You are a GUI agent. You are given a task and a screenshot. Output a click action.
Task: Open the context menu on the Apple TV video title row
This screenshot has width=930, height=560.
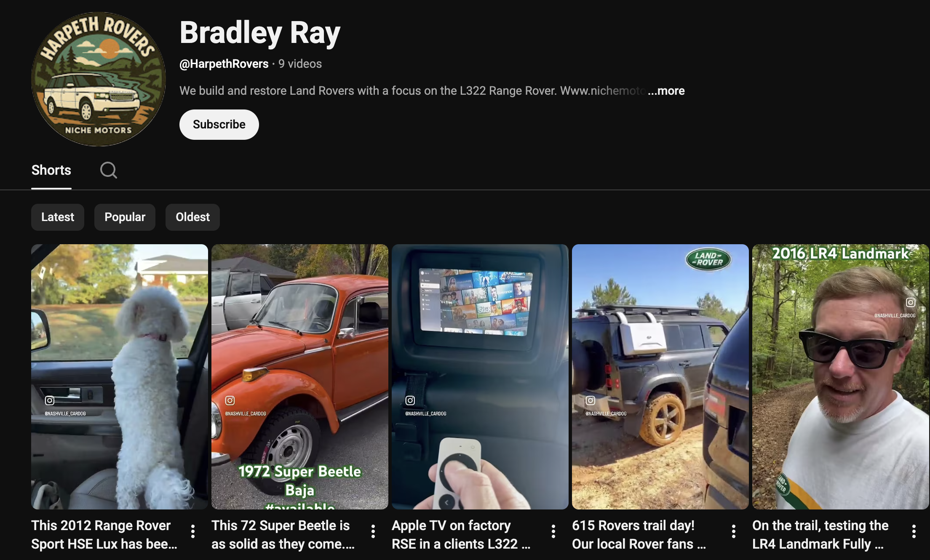tap(553, 532)
